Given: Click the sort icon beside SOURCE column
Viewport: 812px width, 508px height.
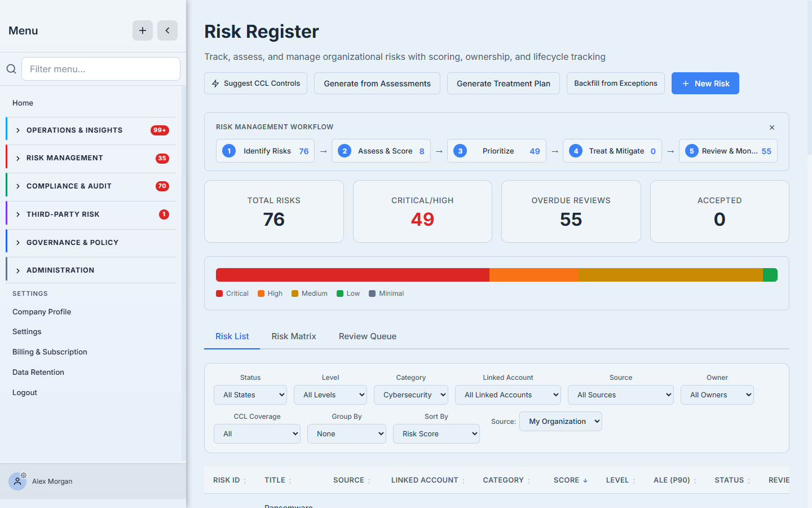Looking at the screenshot, I should pyautogui.click(x=369, y=481).
